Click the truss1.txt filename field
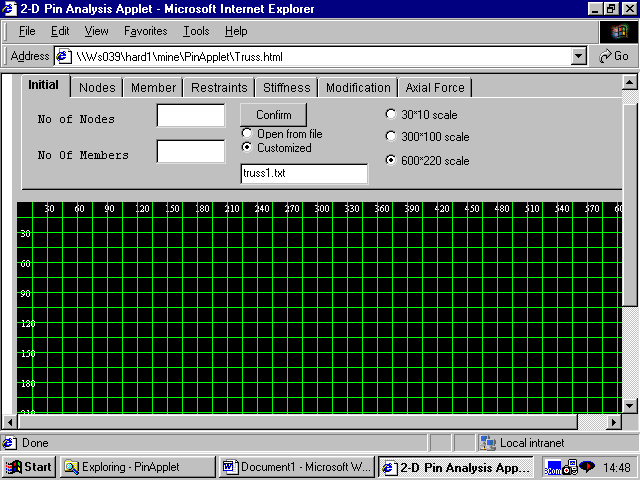This screenshot has width=640, height=480. pos(304,174)
